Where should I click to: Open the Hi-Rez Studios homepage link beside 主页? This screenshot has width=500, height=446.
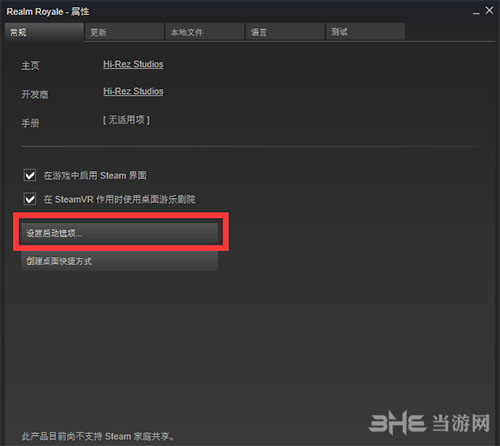(133, 64)
